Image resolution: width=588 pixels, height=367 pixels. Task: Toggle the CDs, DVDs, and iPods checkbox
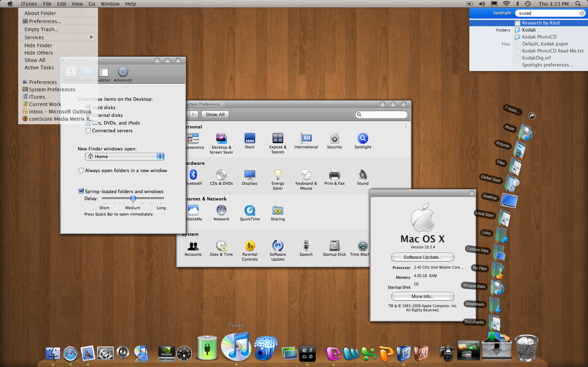click(88, 123)
